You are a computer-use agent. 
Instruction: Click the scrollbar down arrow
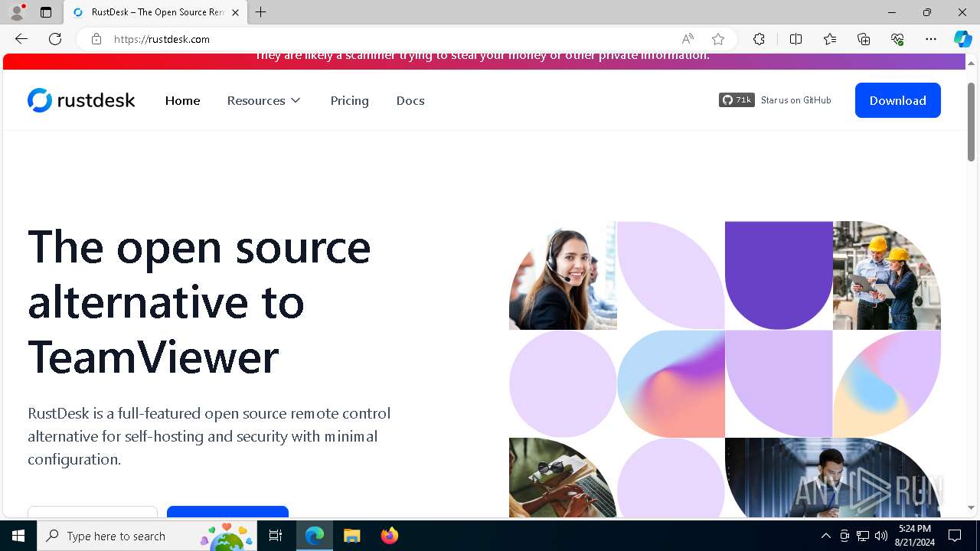coord(971,507)
